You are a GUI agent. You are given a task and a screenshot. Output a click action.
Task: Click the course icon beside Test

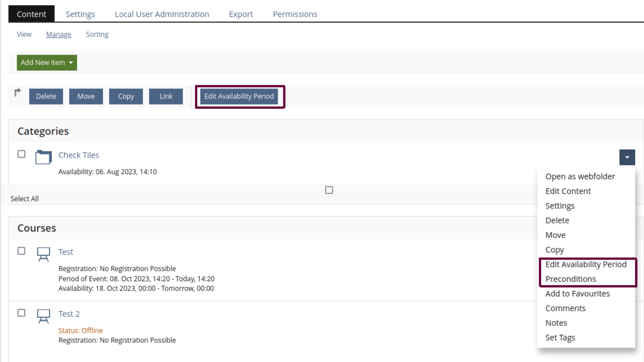click(x=43, y=254)
